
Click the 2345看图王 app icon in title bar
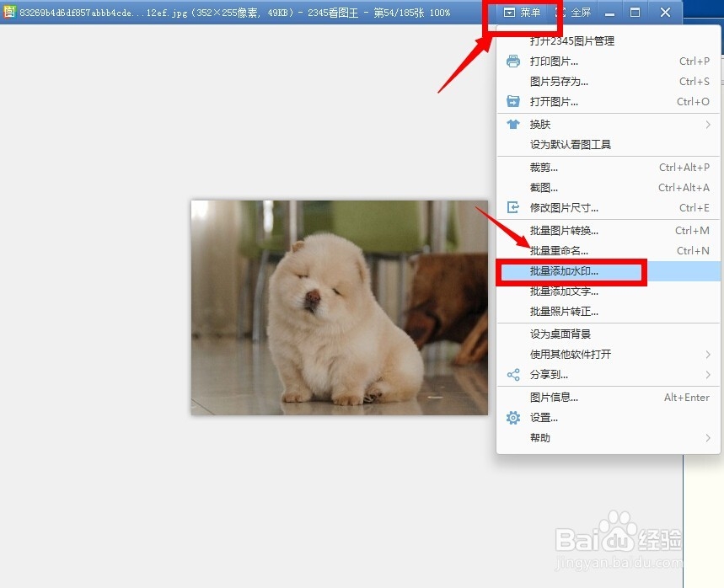(9, 12)
